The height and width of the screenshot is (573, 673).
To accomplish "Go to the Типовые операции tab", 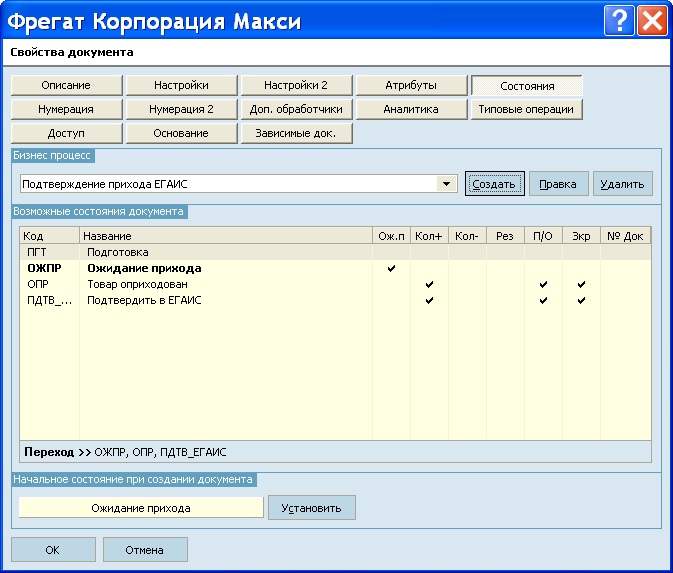I will [x=526, y=109].
